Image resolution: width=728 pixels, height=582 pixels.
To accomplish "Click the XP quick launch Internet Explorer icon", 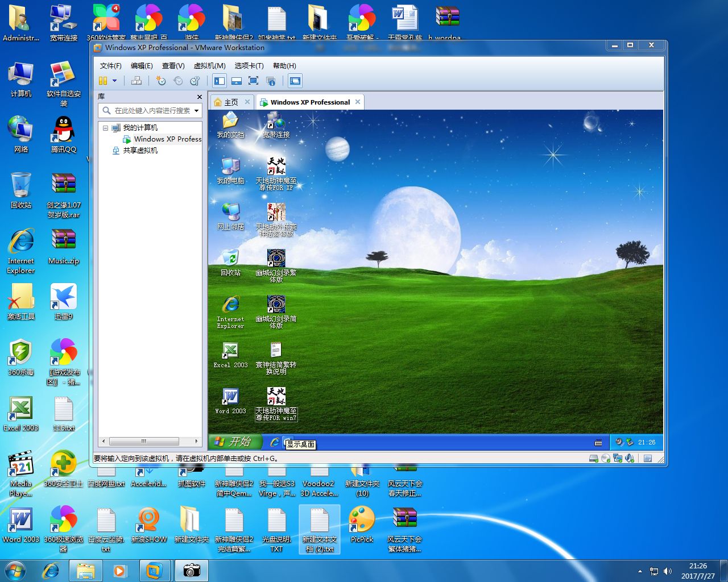I will click(x=275, y=442).
